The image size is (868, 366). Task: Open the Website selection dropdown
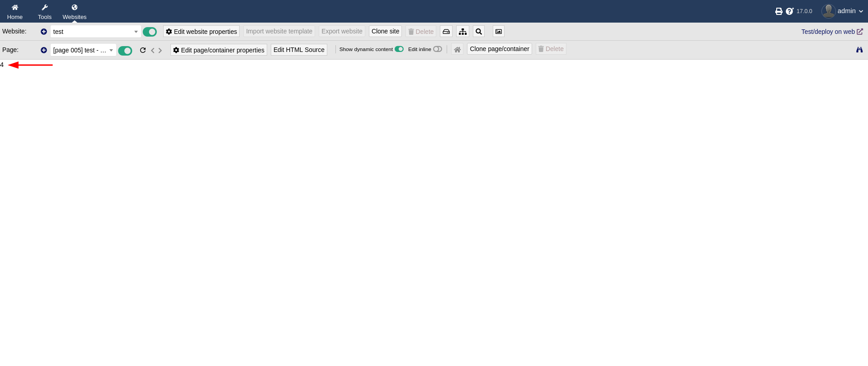point(95,32)
